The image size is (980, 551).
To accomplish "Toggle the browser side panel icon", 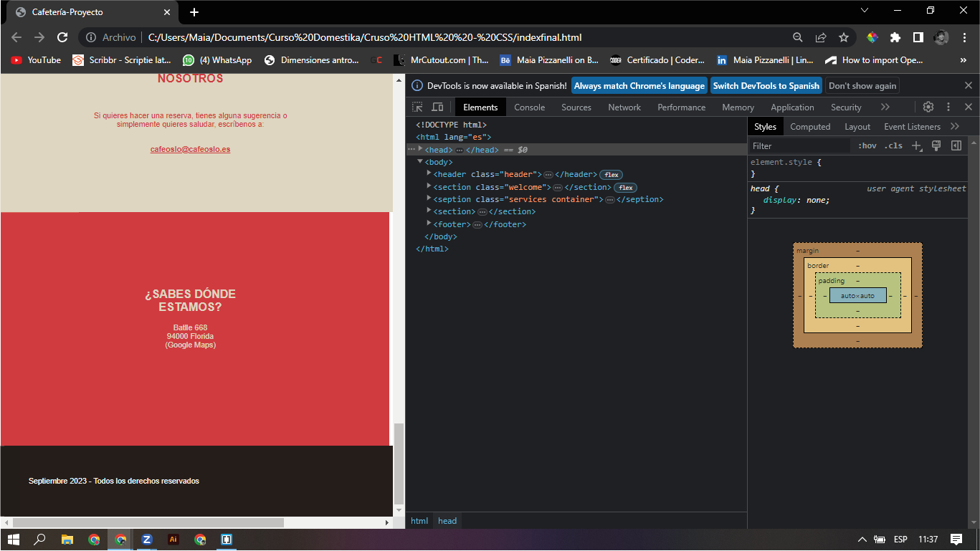I will pos(918,37).
